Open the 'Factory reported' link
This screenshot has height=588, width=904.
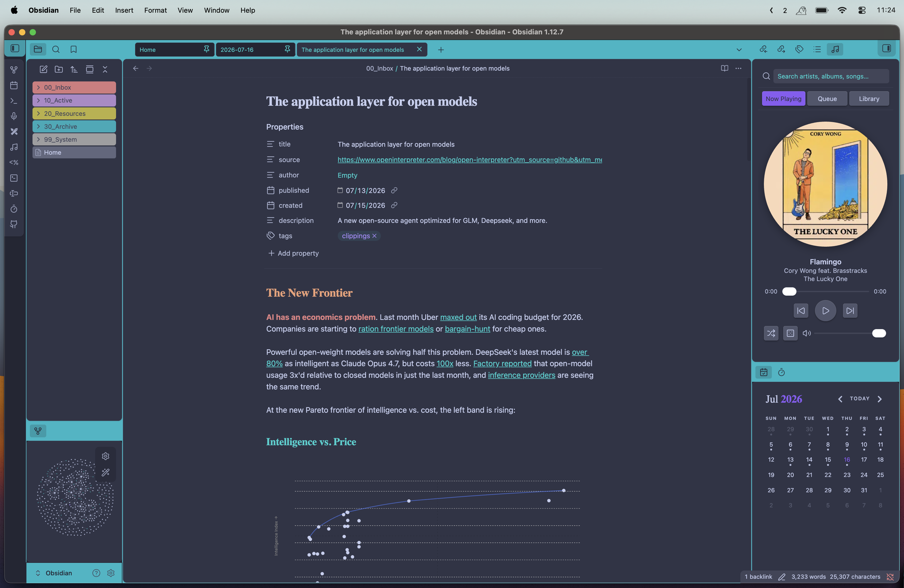502,364
